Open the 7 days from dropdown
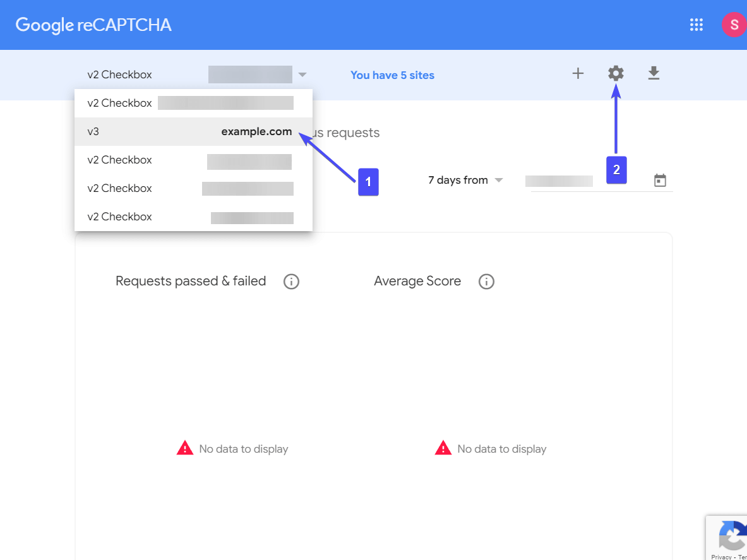Screen dimensions: 747x560 point(465,181)
